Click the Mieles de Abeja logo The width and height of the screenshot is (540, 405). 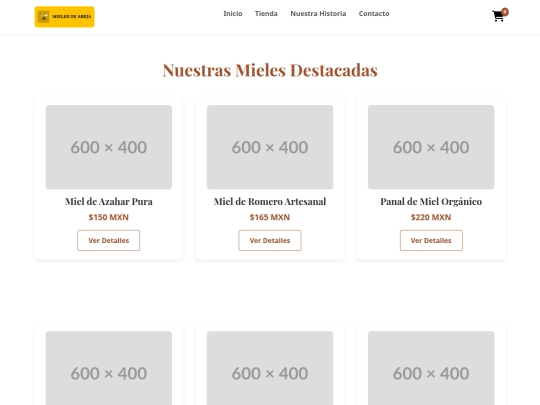(64, 17)
